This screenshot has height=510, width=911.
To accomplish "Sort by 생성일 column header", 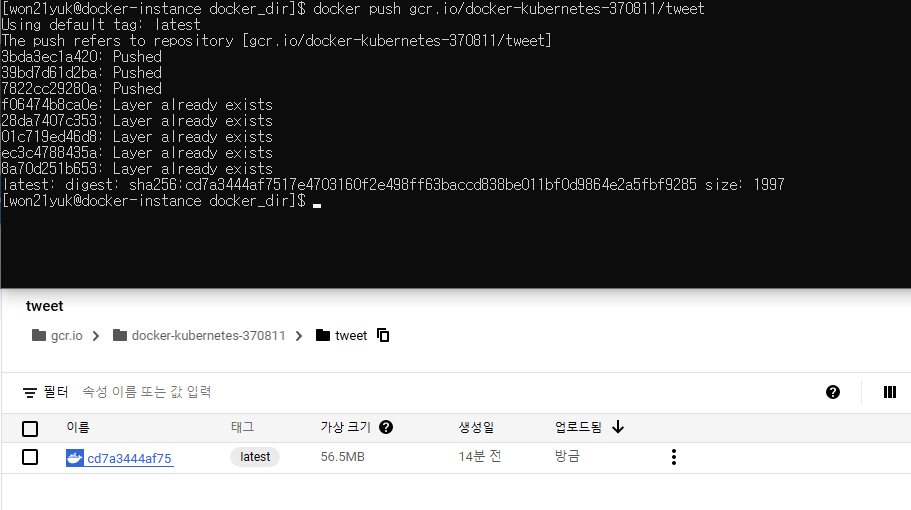I will pyautogui.click(x=476, y=427).
